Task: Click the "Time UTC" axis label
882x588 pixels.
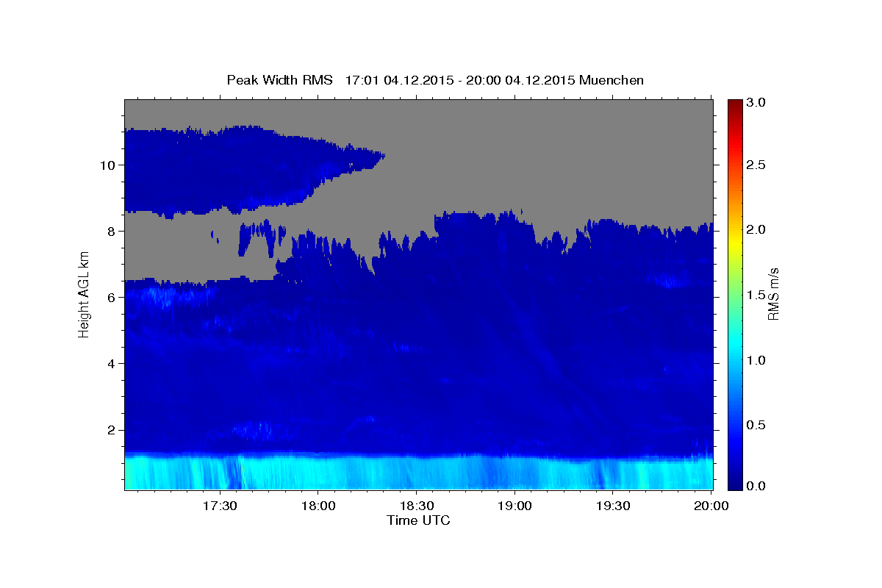Action: [418, 520]
